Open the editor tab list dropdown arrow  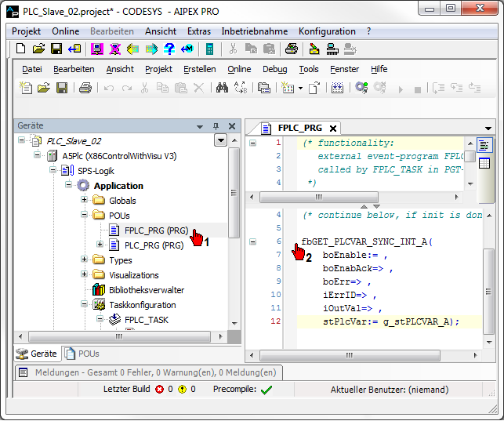[488, 129]
